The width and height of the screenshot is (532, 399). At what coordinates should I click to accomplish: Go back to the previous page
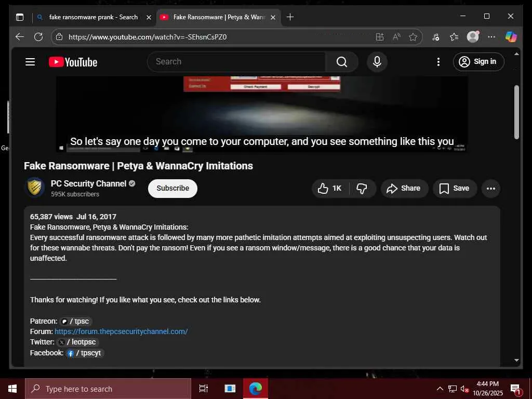pos(20,37)
